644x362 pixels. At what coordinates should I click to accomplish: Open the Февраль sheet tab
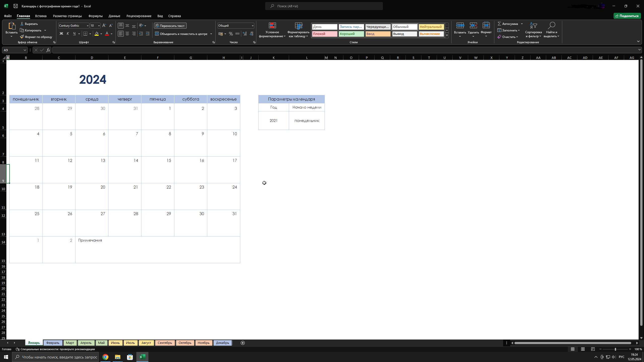coord(53,343)
